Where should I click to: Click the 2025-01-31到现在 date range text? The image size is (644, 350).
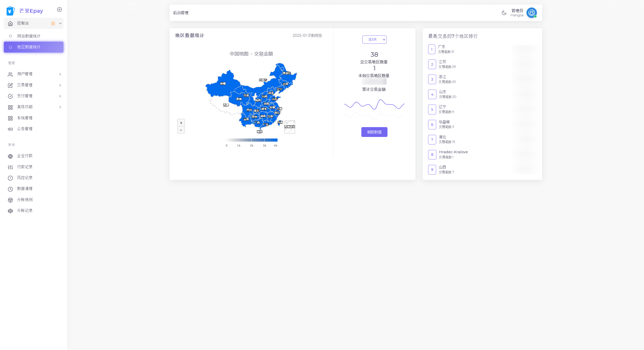click(307, 35)
